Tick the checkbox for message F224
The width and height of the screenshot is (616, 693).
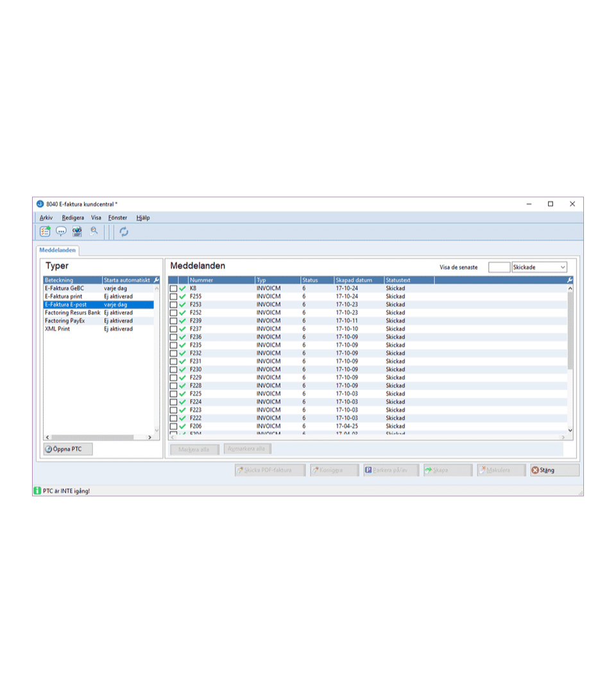(173, 402)
